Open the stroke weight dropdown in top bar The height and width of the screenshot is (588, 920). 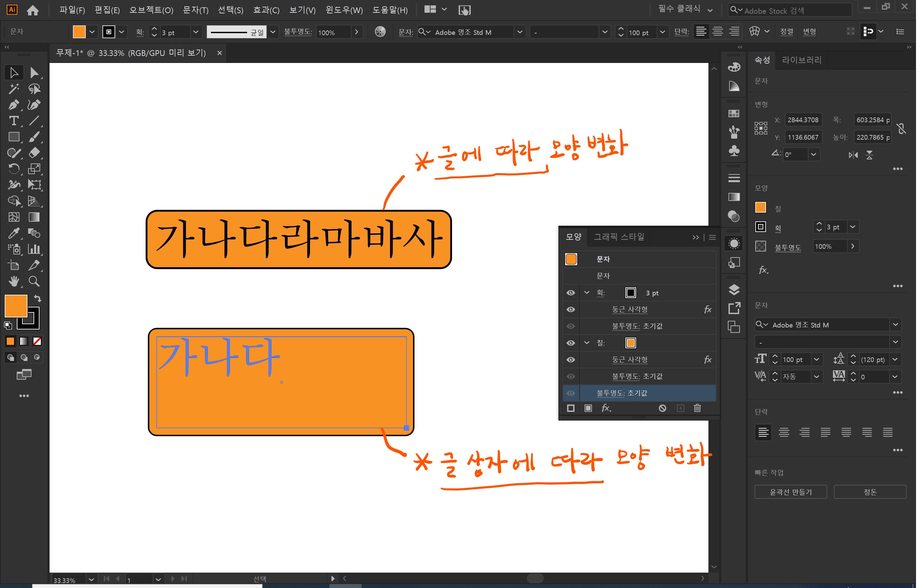196,32
